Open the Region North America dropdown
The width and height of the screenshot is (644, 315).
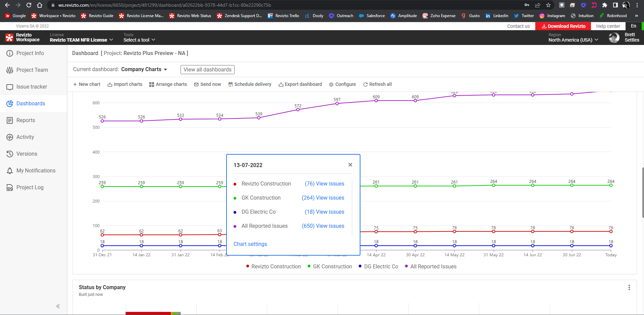pyautogui.click(x=573, y=40)
